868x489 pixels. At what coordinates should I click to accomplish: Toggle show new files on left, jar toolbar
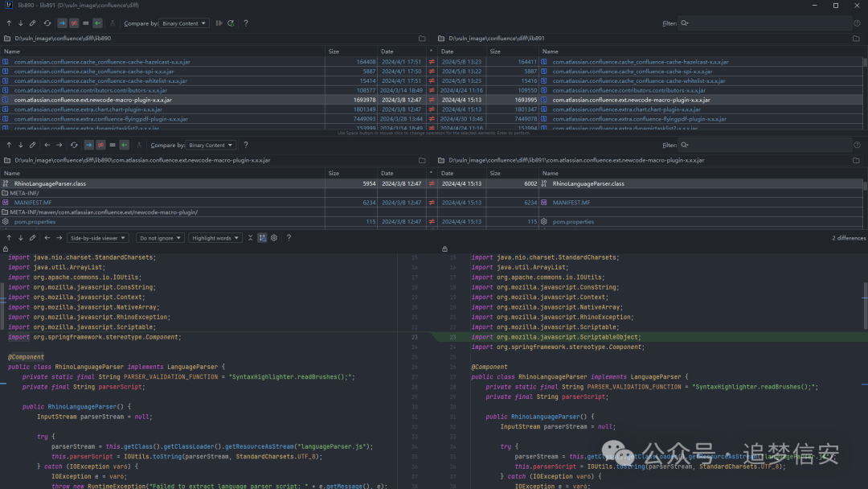[88, 145]
